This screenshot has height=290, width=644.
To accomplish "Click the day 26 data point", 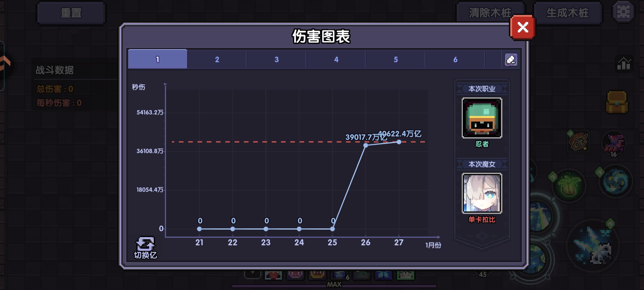I will coord(366,145).
